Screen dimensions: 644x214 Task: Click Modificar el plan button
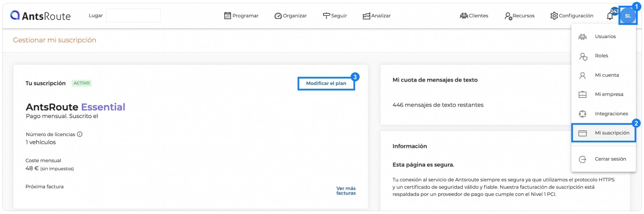point(326,84)
